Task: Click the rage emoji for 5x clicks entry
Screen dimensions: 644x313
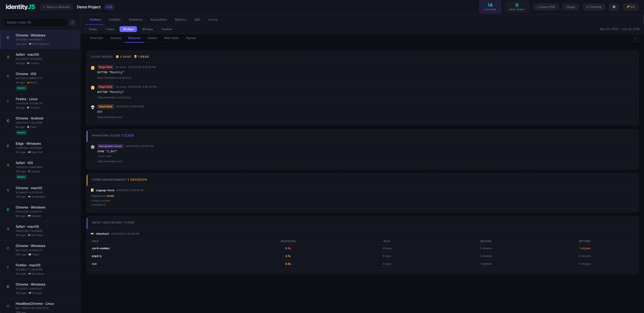Action: point(93,68)
